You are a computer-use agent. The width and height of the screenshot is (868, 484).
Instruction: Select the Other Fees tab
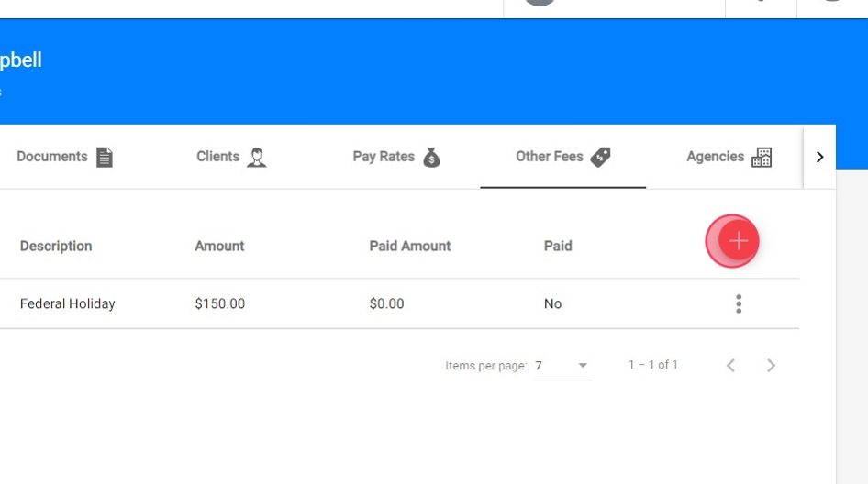(563, 157)
